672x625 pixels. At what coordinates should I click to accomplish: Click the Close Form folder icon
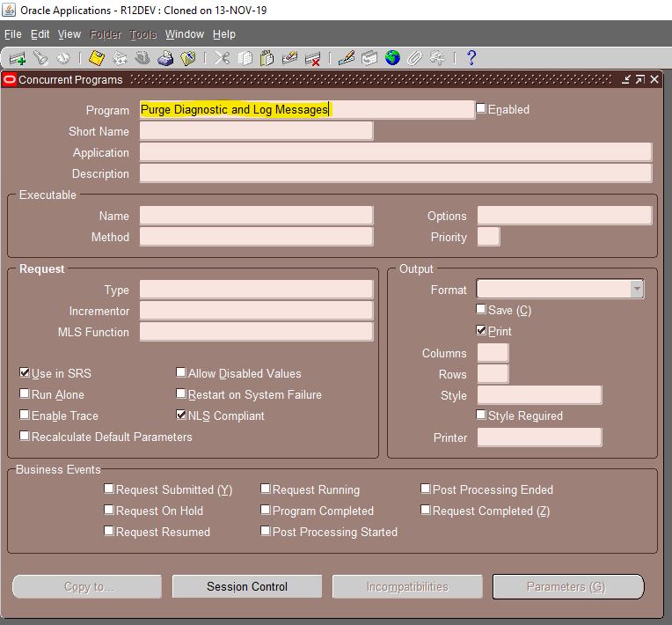click(x=188, y=58)
